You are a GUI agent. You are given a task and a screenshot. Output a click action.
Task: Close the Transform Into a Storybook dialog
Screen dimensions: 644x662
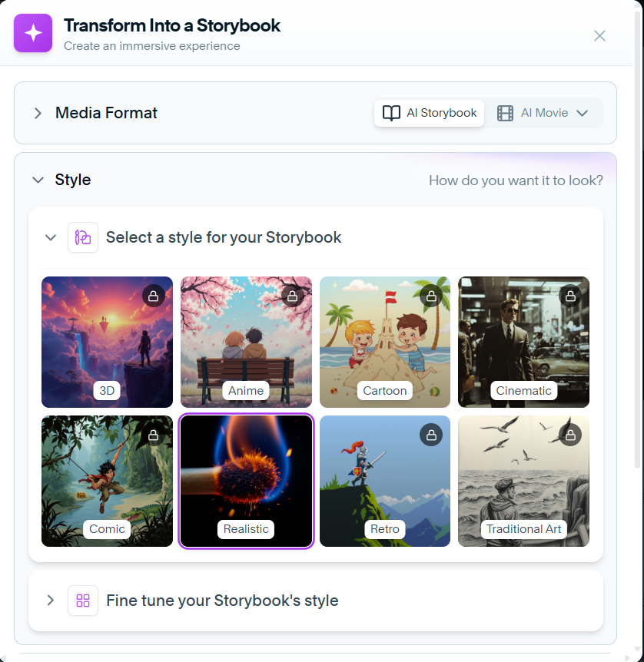click(x=599, y=36)
